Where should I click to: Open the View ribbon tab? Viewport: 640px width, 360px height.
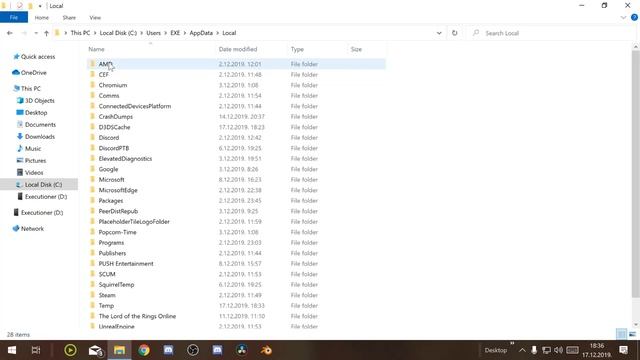[95, 18]
